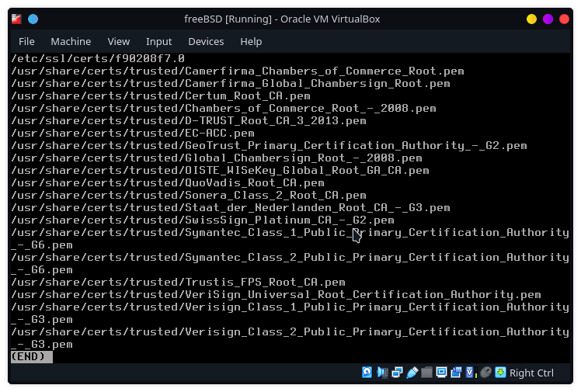Click the Staat_der_Nederlanden_Root_CA_-_G3.pem line
The image size is (581, 392).
click(231, 208)
